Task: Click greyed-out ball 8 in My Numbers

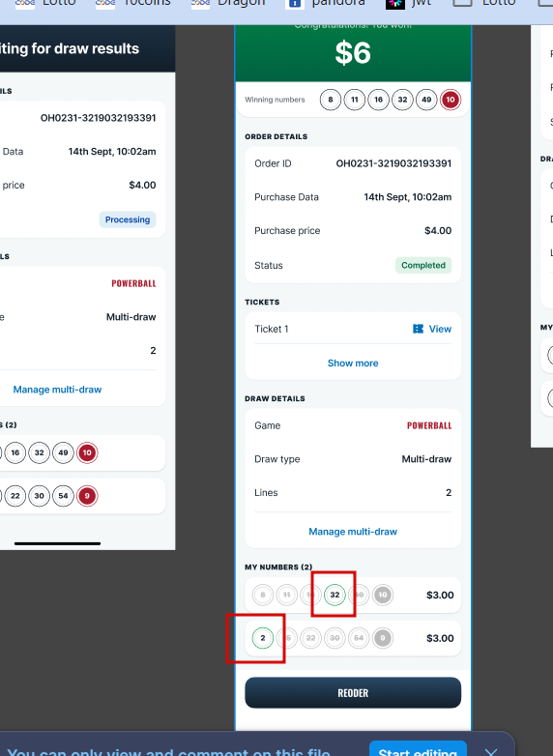Action: pos(263,595)
